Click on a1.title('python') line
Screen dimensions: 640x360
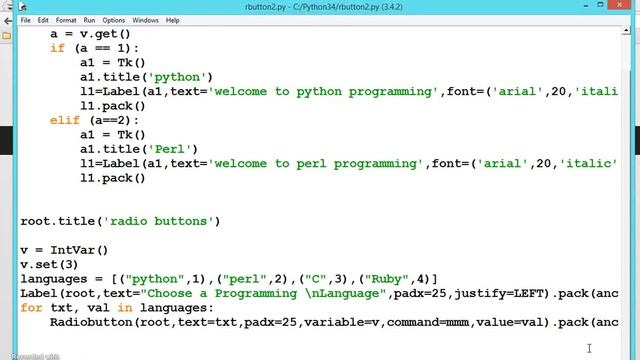[x=147, y=77]
